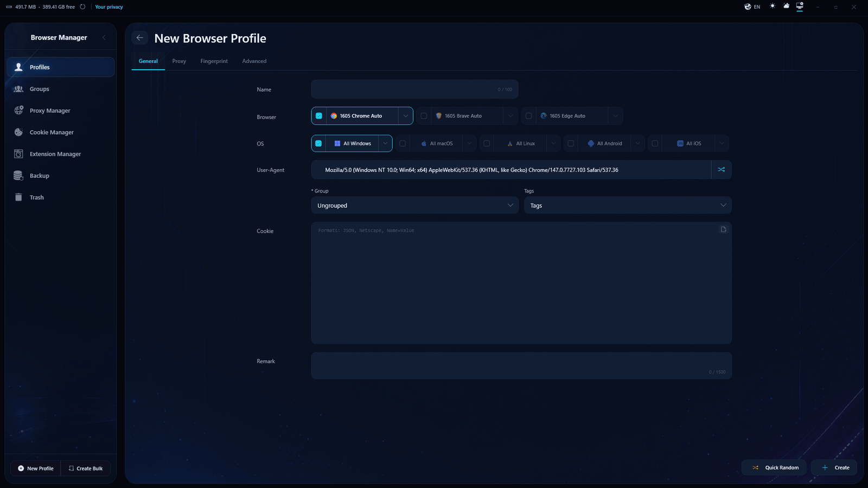868x488 pixels.
Task: Open Cookie Manager
Action: [x=60, y=132]
